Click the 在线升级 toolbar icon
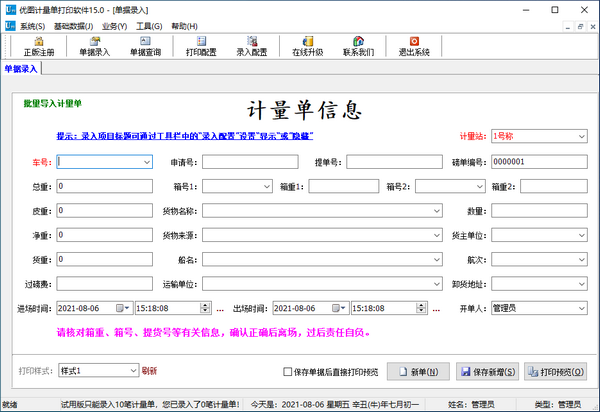The image size is (600, 412). (307, 45)
